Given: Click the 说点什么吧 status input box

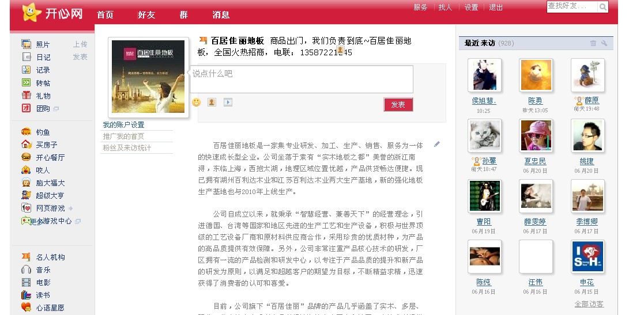Looking at the screenshot, I should (x=301, y=79).
